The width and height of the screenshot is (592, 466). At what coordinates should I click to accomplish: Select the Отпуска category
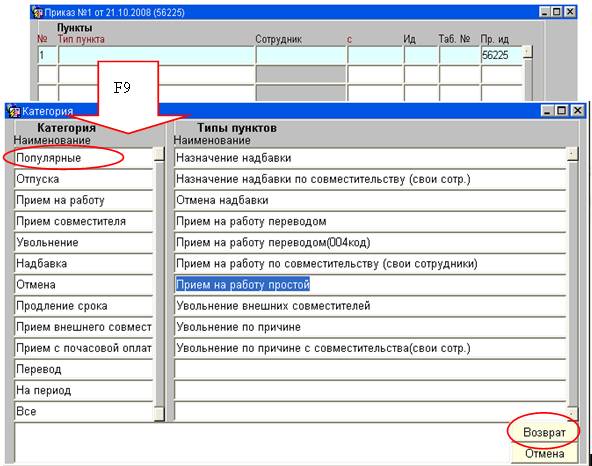tap(84, 179)
